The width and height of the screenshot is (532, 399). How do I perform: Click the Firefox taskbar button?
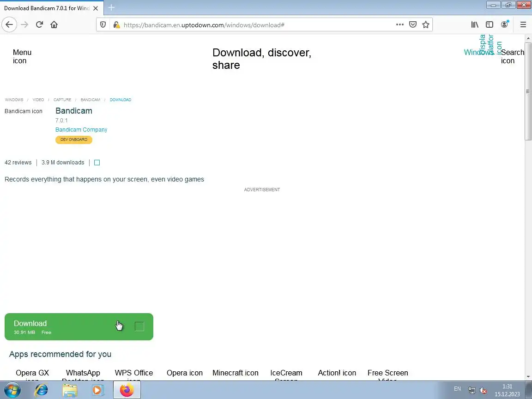click(x=127, y=390)
